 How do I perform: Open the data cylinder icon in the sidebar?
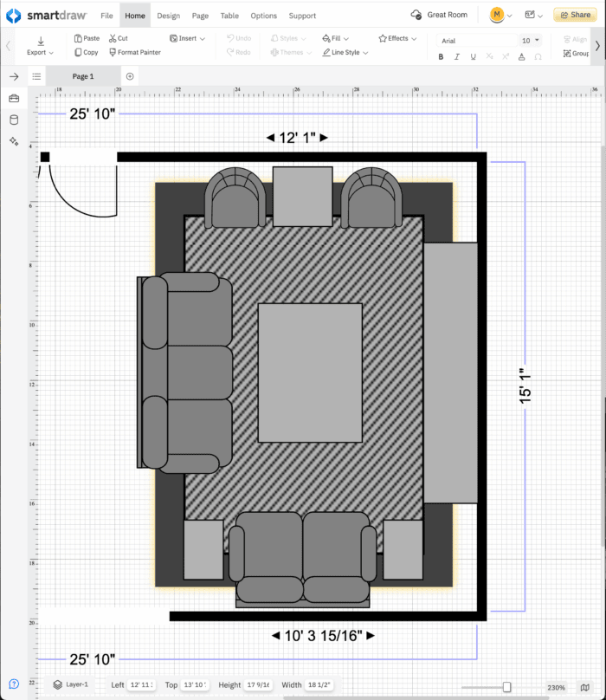(x=14, y=120)
